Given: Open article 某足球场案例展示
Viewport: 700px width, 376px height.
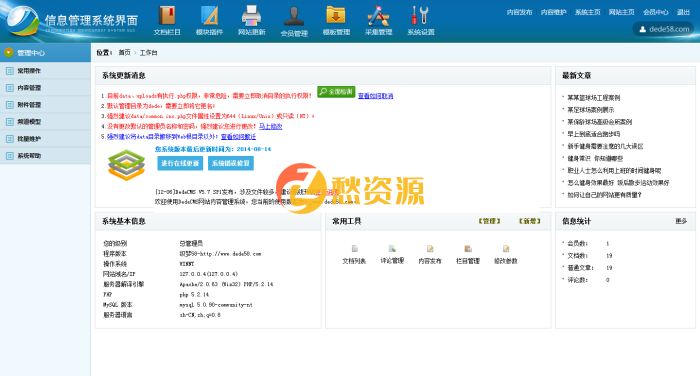Looking at the screenshot, I should [590, 109].
